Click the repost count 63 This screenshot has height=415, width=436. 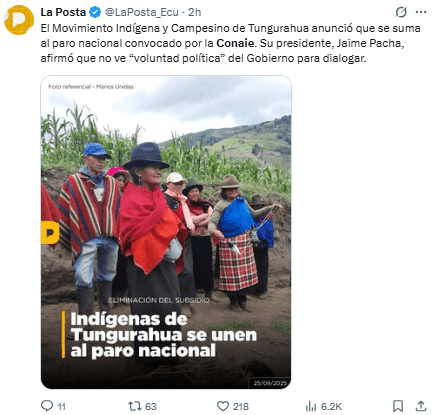point(151,406)
